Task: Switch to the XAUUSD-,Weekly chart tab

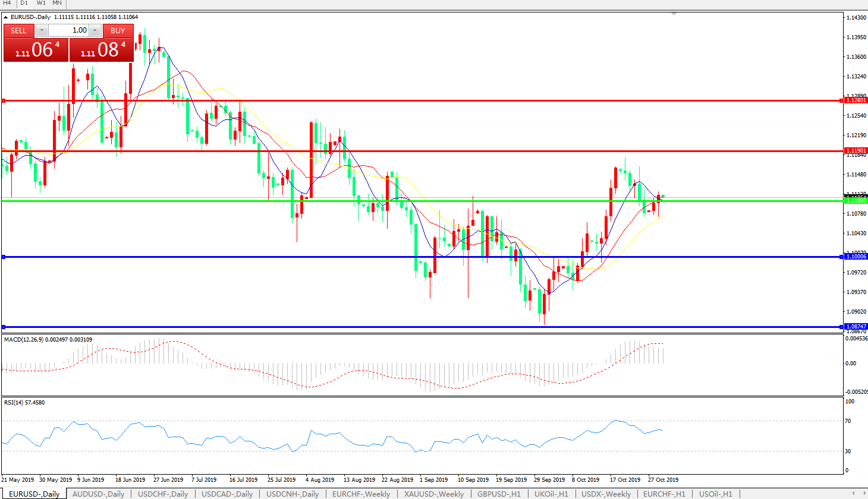Action: pyautogui.click(x=433, y=494)
